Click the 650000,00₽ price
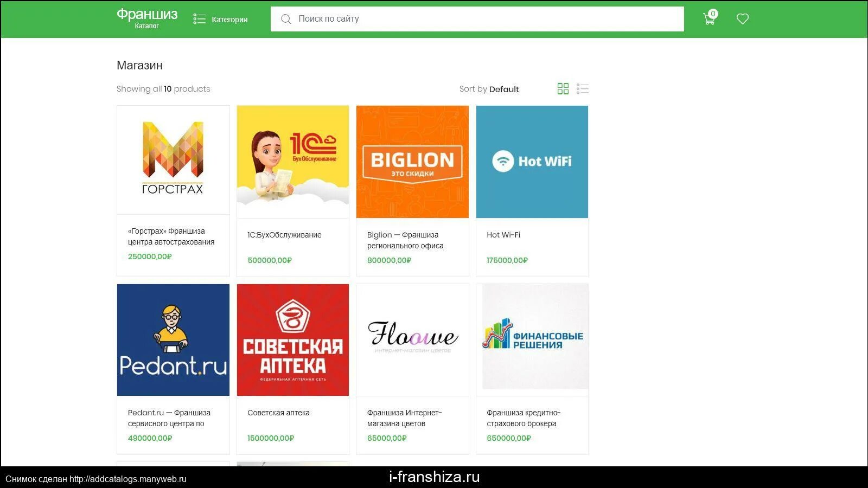Viewport: 868px width, 488px height. click(x=509, y=438)
